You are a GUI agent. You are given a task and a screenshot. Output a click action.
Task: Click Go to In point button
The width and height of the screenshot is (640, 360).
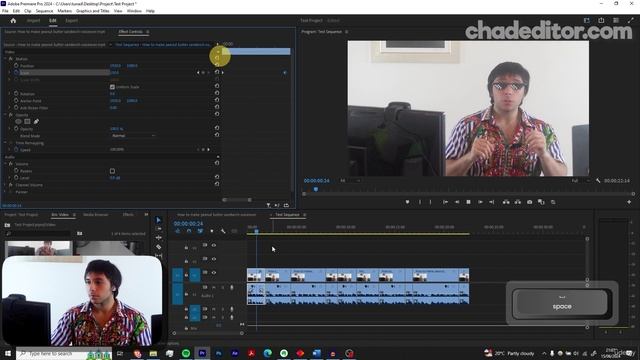coord(445,202)
